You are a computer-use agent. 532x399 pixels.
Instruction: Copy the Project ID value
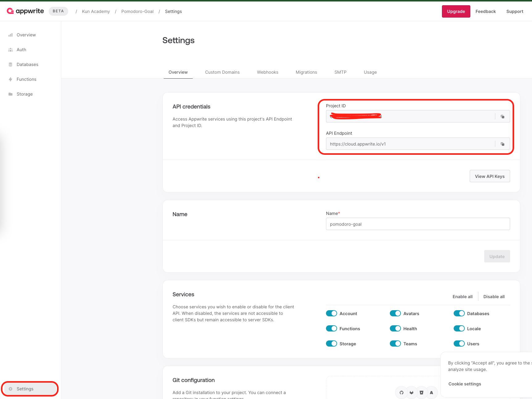502,116
